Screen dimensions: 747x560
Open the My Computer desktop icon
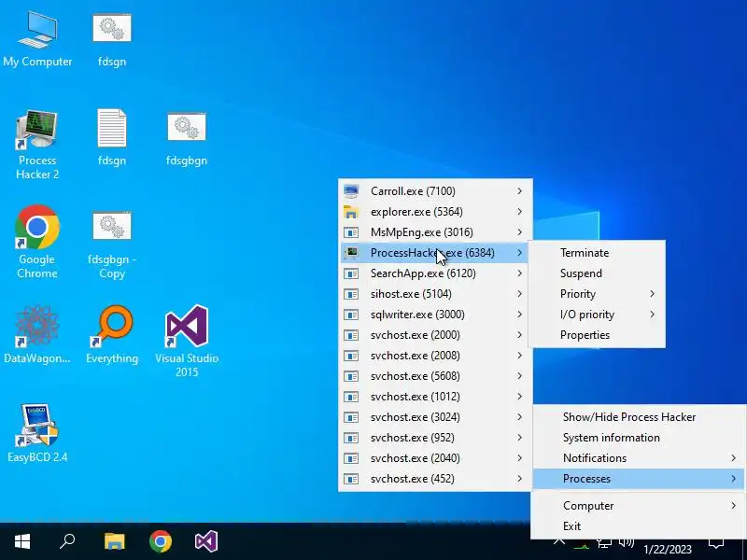[x=37, y=39]
